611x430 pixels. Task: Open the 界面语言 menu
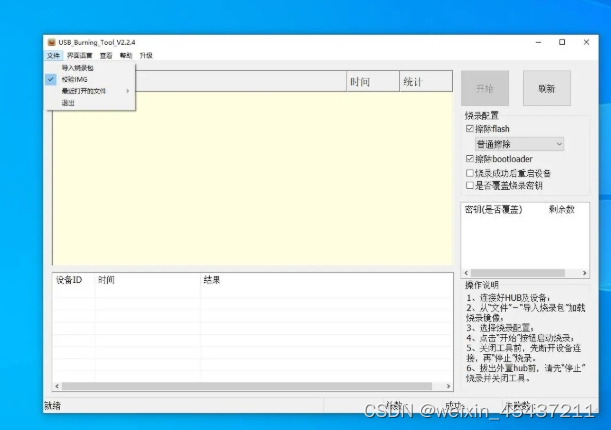79,56
